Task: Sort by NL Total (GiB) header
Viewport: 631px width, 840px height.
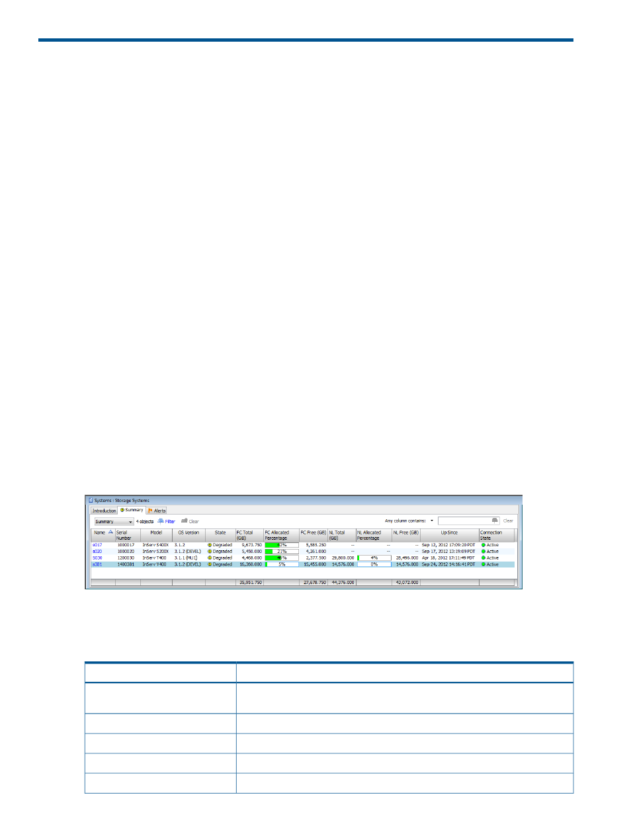Action: (x=342, y=535)
